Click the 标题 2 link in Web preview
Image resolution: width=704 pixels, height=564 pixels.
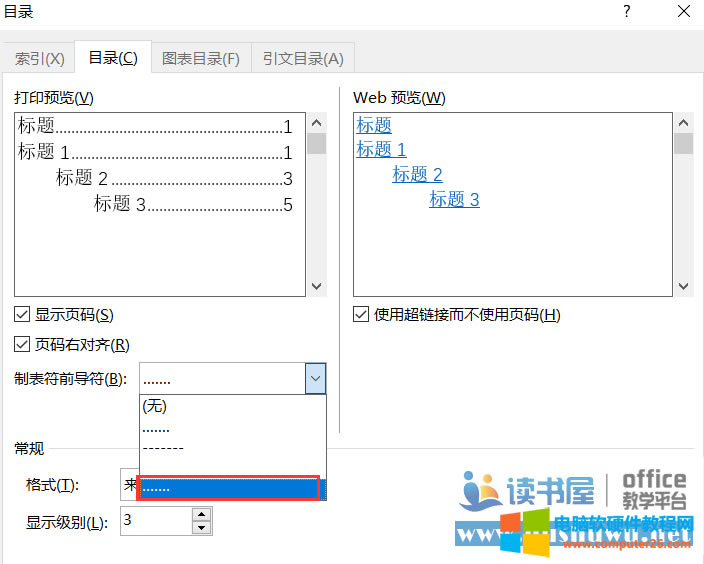coord(417,174)
